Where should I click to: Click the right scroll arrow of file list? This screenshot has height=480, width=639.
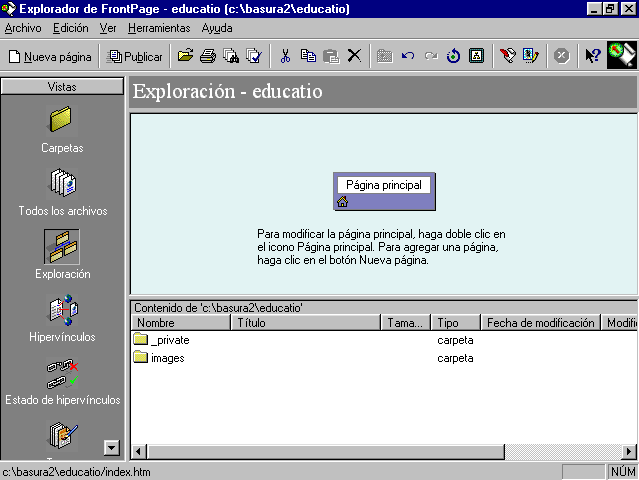(x=629, y=451)
